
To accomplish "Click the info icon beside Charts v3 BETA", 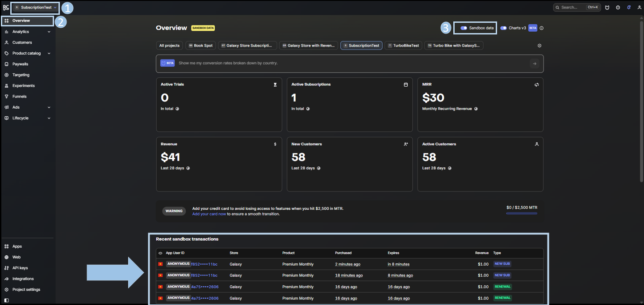I will pyautogui.click(x=541, y=28).
